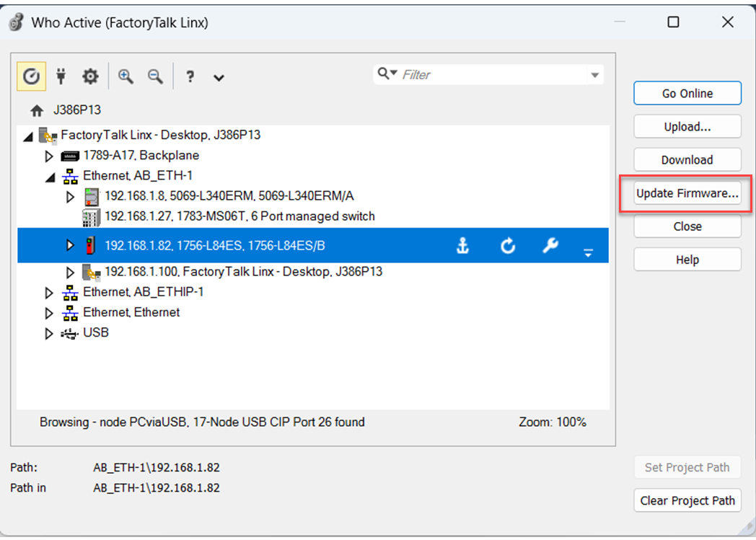756x540 pixels.
Task: Expand the USB node
Action: click(x=49, y=333)
